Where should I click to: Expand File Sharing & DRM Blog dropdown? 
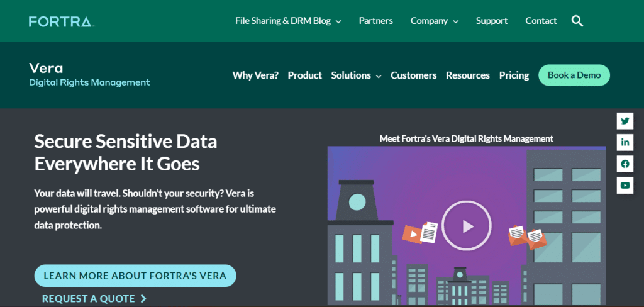click(288, 21)
